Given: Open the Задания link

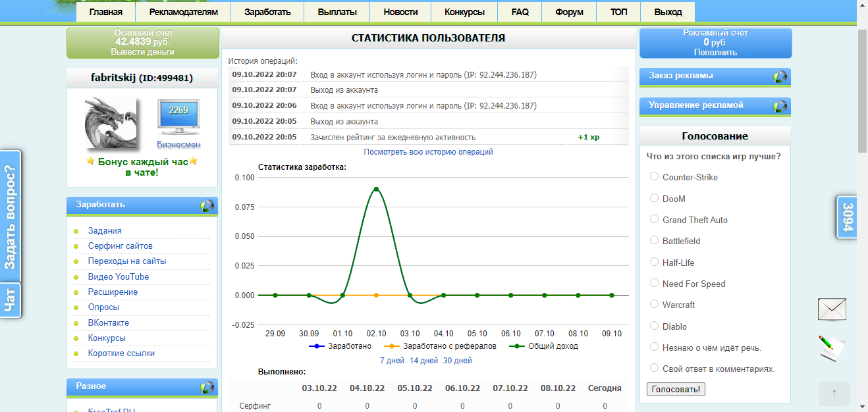Looking at the screenshot, I should pos(105,231).
